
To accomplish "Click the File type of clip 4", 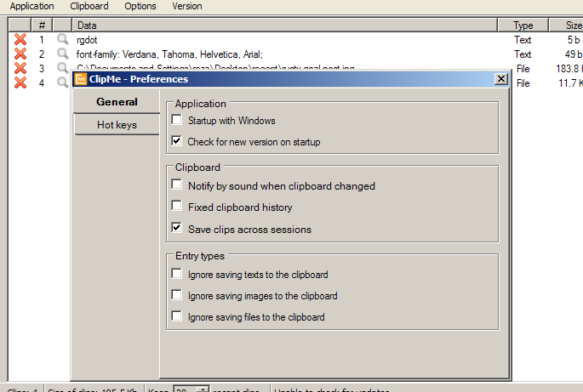I will [x=523, y=83].
